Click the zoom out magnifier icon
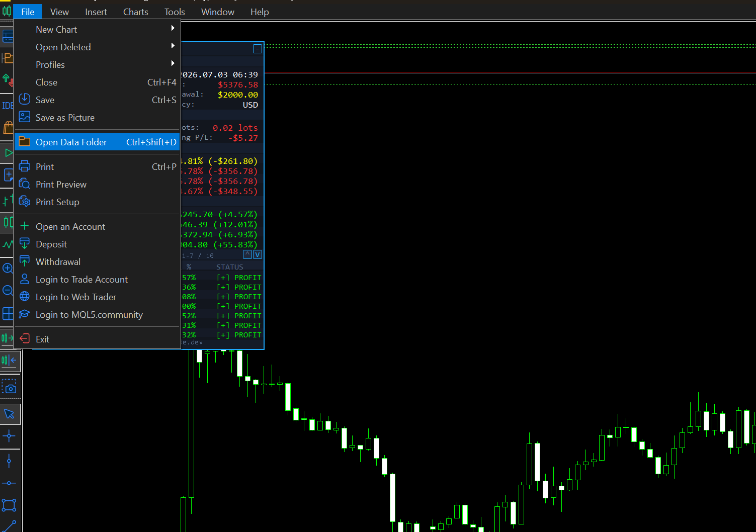This screenshot has width=756, height=532. pos(8,290)
